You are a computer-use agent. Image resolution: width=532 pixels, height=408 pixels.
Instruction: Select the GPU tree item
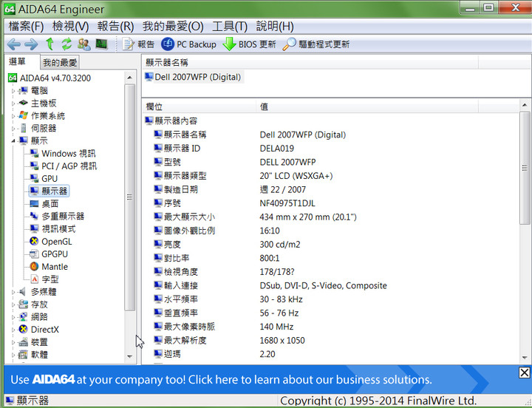pos(44,179)
